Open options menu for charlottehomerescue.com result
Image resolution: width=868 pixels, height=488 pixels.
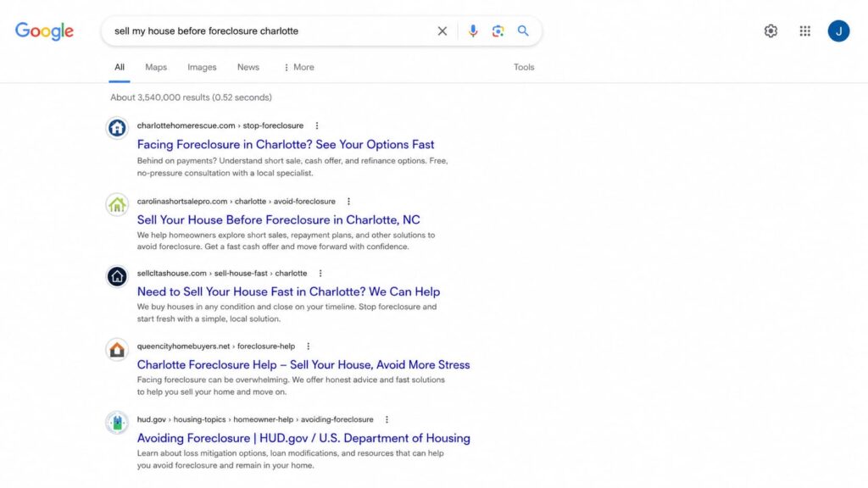pyautogui.click(x=317, y=125)
